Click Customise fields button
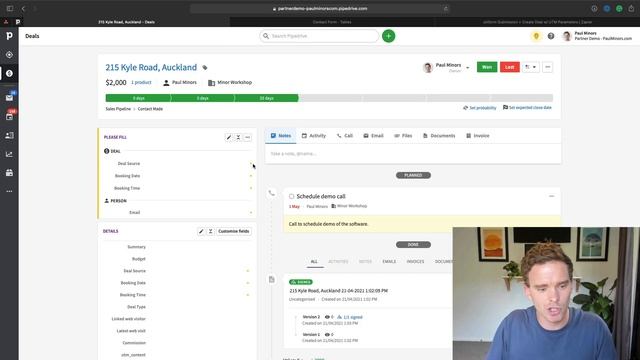This screenshot has width=640, height=360. [x=233, y=231]
